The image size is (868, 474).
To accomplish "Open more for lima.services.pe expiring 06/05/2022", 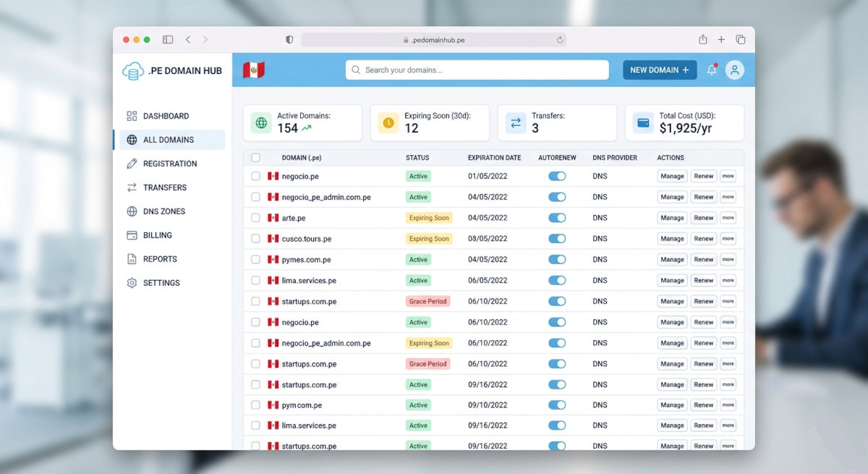I will [x=728, y=281].
